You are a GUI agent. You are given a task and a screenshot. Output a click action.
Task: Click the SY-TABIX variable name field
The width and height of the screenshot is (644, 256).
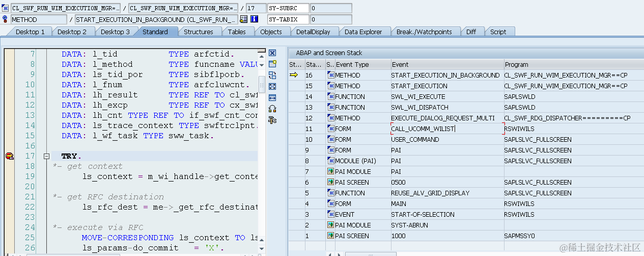click(288, 19)
